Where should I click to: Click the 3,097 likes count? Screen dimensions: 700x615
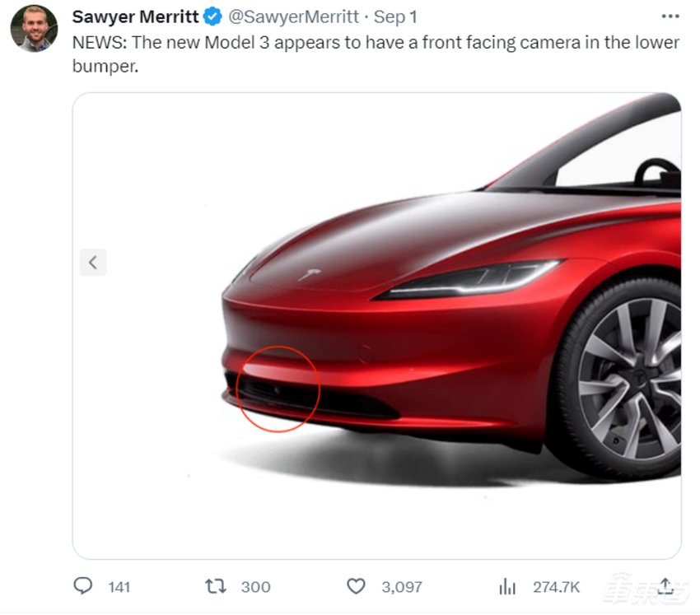coord(401,586)
